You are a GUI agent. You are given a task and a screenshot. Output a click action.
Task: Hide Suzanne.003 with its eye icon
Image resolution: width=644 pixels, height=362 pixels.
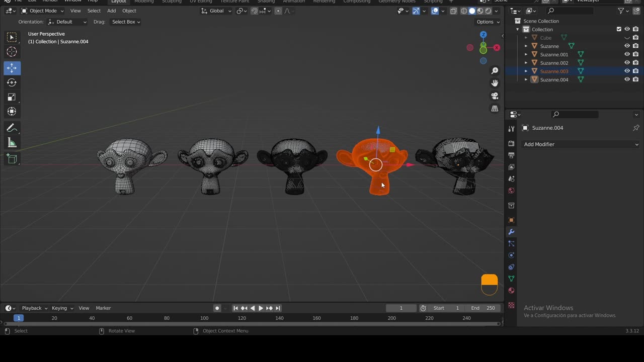[627, 71]
